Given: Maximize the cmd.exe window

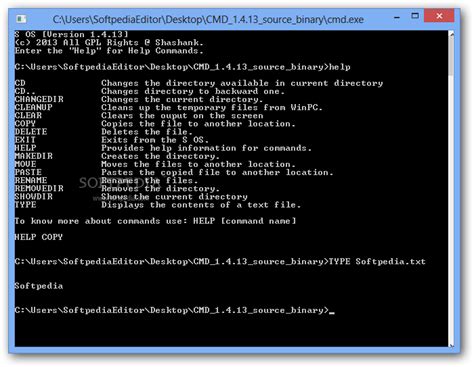Looking at the screenshot, I should [415, 16].
